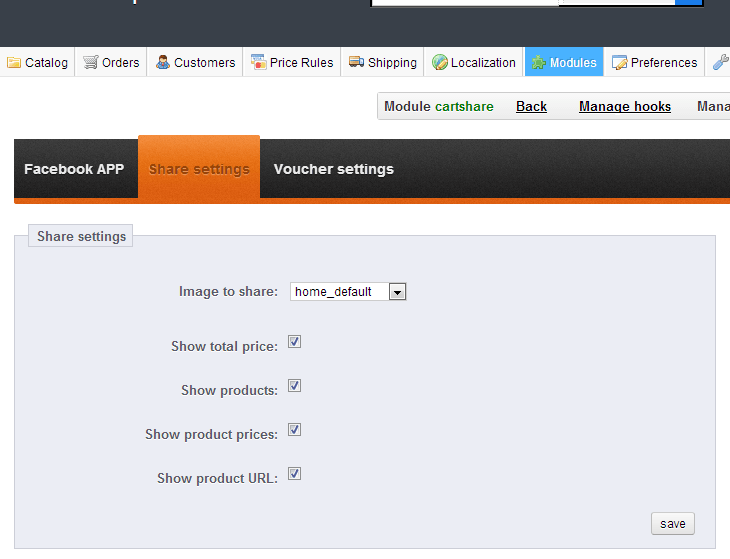Toggle the Show products checkbox
The height and width of the screenshot is (559, 730).
(x=294, y=386)
